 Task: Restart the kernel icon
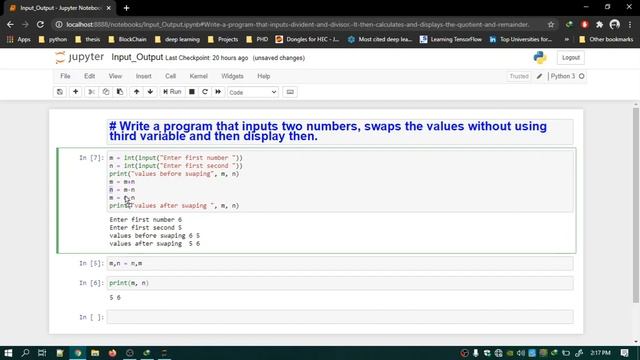205,92
